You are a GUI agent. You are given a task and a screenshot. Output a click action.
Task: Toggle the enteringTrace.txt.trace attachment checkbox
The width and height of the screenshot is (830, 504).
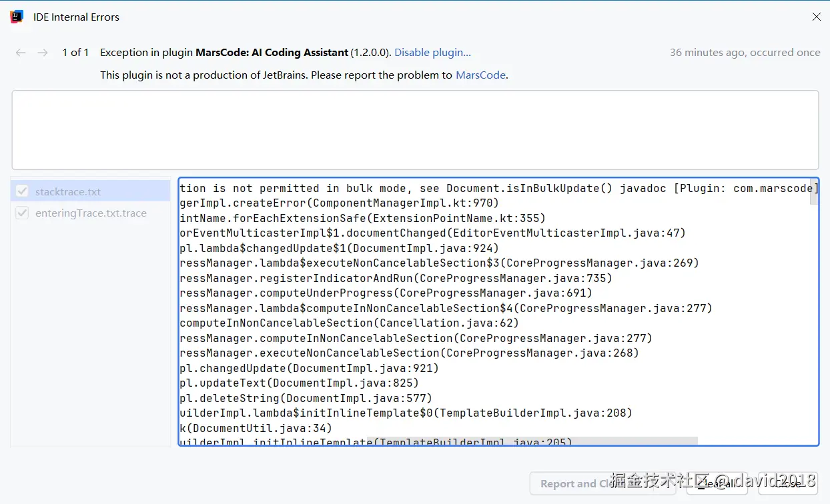pyautogui.click(x=22, y=213)
